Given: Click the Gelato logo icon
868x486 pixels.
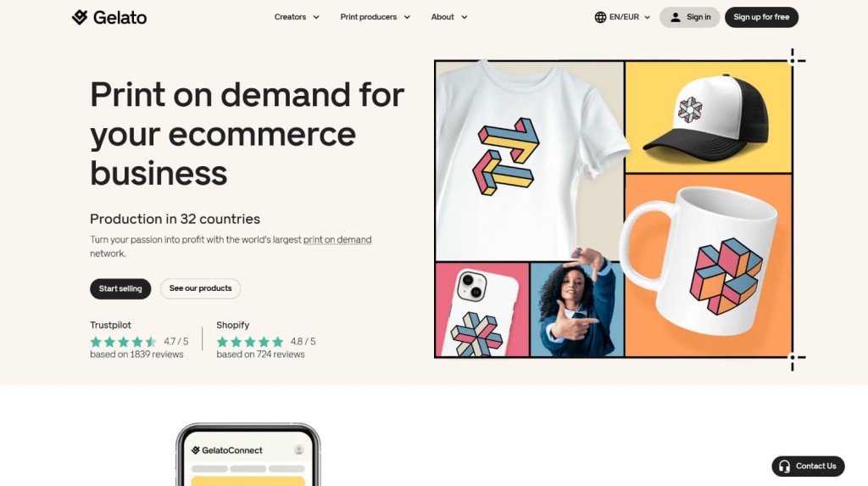Looking at the screenshot, I should click(80, 17).
